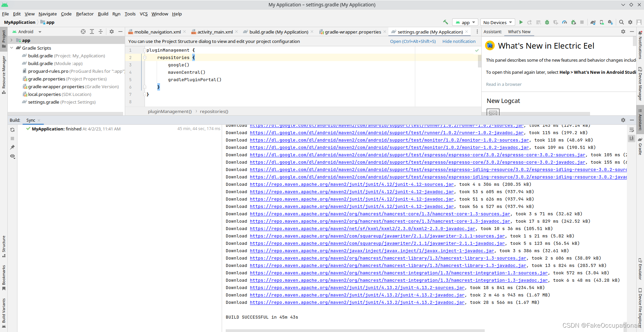Screen dimensions: 644x332
Task: Sync Project with Gradle Files elephant icon
Action: pyautogui.click(x=593, y=22)
